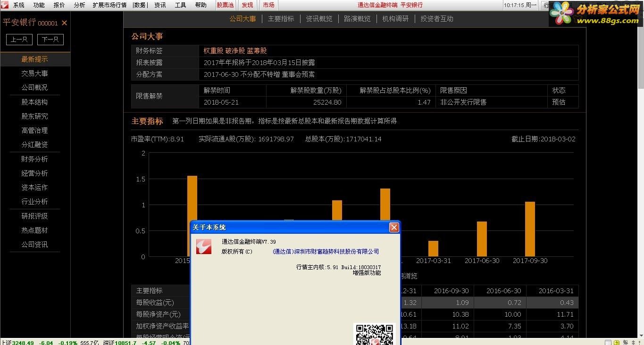
Task: Close the 平安银行 000001 panel with the X
Action: [x=65, y=23]
